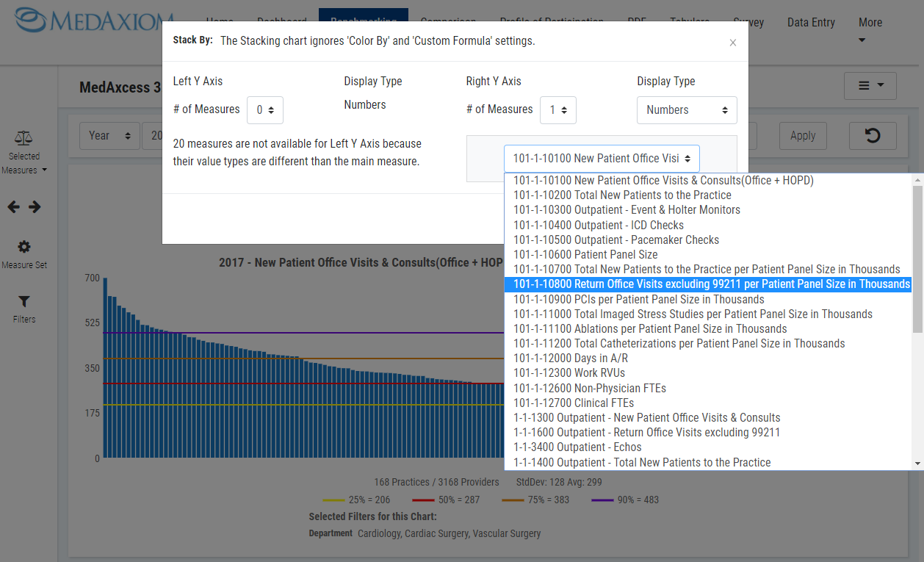Select Return Office Visits excluding 99211 per Panel
Screen dimensions: 924x562
click(707, 284)
